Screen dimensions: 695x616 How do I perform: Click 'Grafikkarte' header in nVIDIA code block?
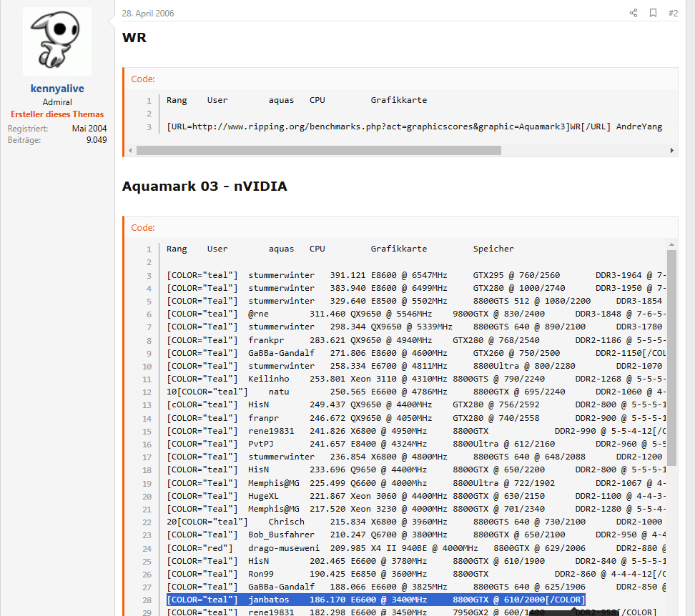click(399, 249)
